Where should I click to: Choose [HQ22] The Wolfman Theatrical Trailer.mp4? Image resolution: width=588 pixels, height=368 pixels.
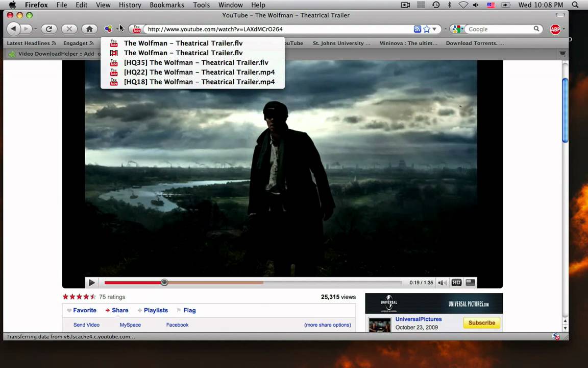pyautogui.click(x=192, y=72)
